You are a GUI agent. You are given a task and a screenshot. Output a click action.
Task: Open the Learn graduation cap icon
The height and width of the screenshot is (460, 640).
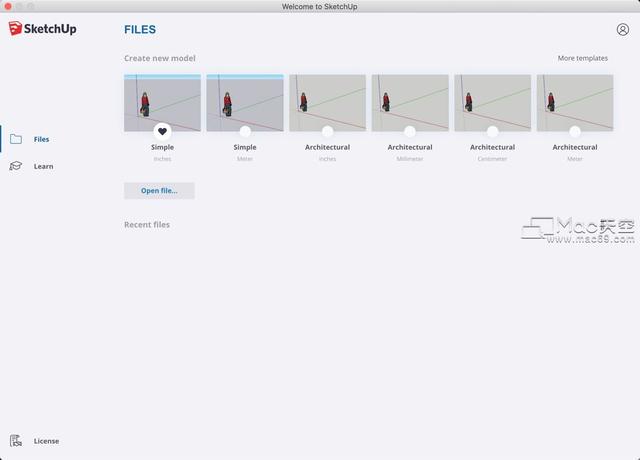(x=16, y=166)
